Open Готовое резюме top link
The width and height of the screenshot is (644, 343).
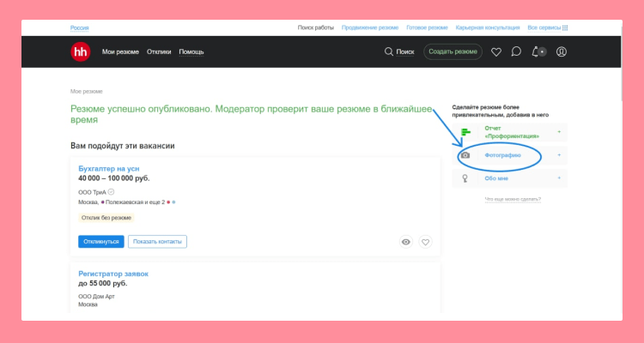coord(427,28)
